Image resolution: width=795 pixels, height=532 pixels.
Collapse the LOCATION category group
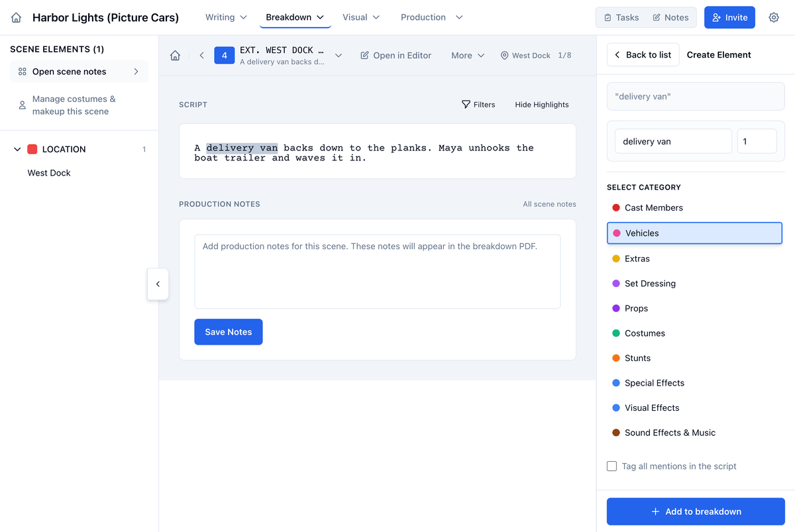point(17,150)
